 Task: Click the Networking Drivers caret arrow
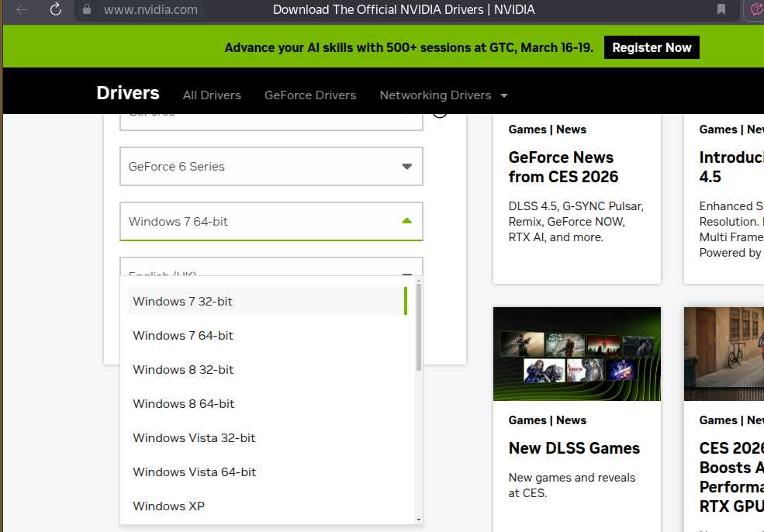pyautogui.click(x=504, y=95)
